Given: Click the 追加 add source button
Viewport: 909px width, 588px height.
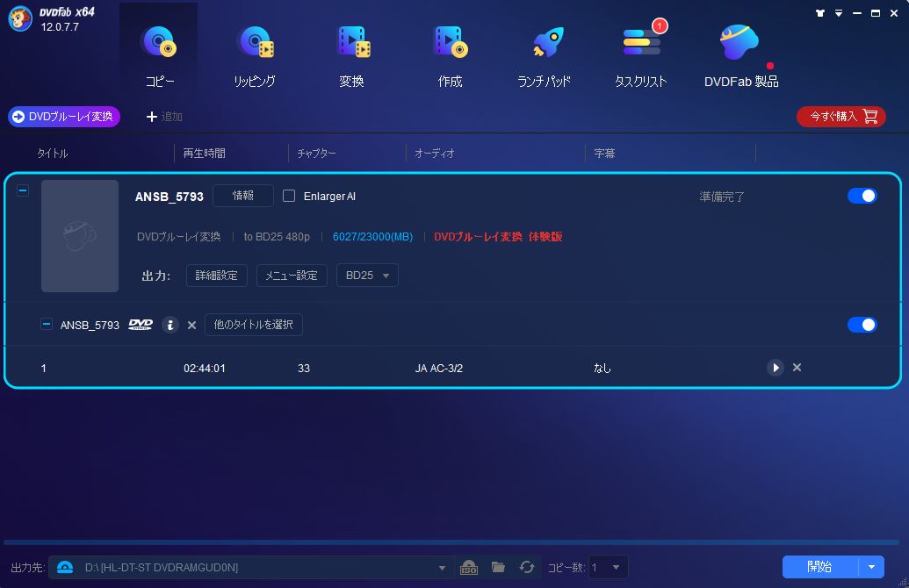Looking at the screenshot, I should (x=164, y=117).
